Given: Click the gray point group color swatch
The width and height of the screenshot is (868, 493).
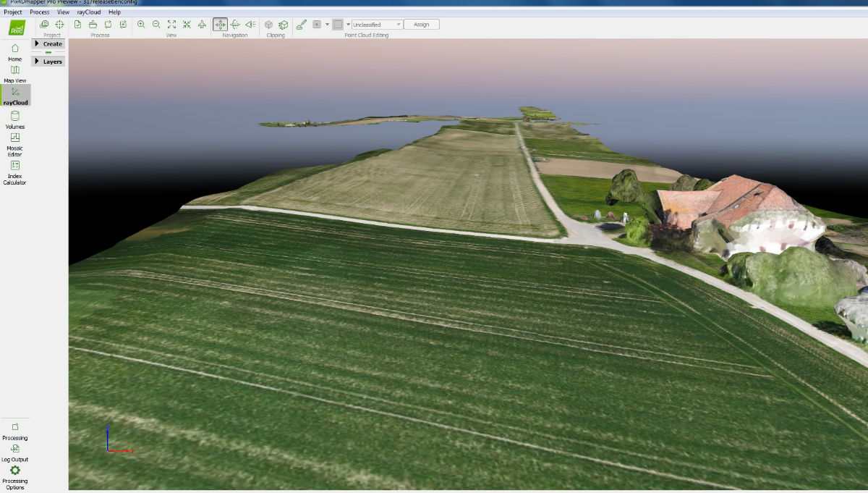Looking at the screenshot, I should [x=337, y=25].
